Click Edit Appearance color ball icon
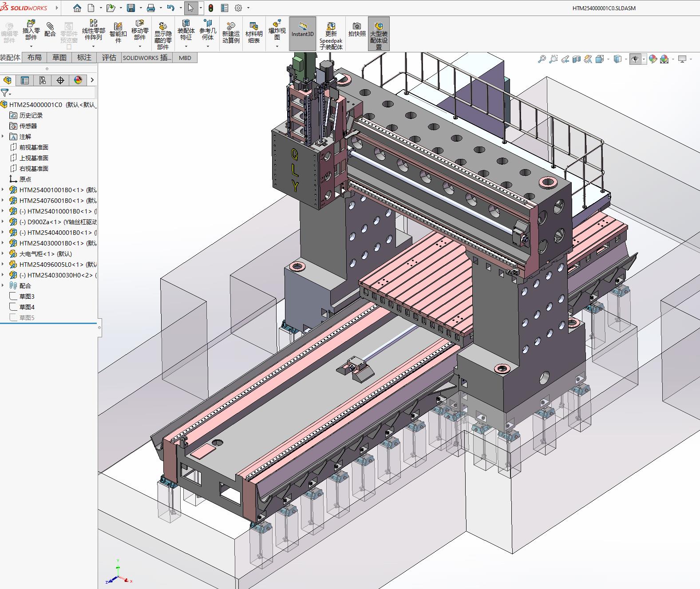 tap(653, 59)
